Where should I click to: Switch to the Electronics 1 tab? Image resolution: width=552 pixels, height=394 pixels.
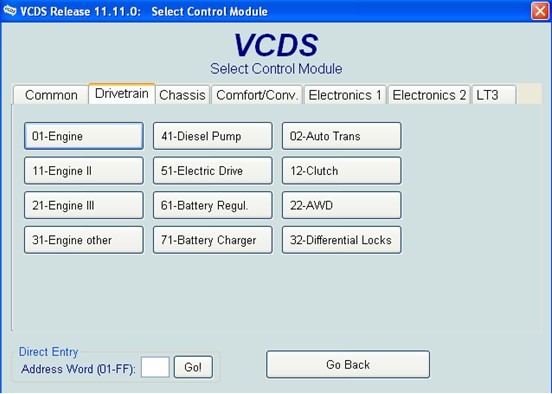click(x=345, y=95)
